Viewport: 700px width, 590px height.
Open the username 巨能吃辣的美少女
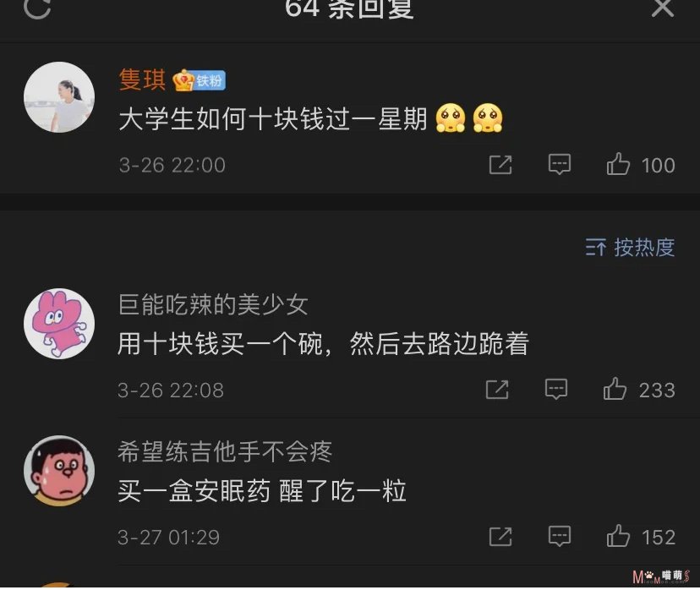pyautogui.click(x=213, y=305)
